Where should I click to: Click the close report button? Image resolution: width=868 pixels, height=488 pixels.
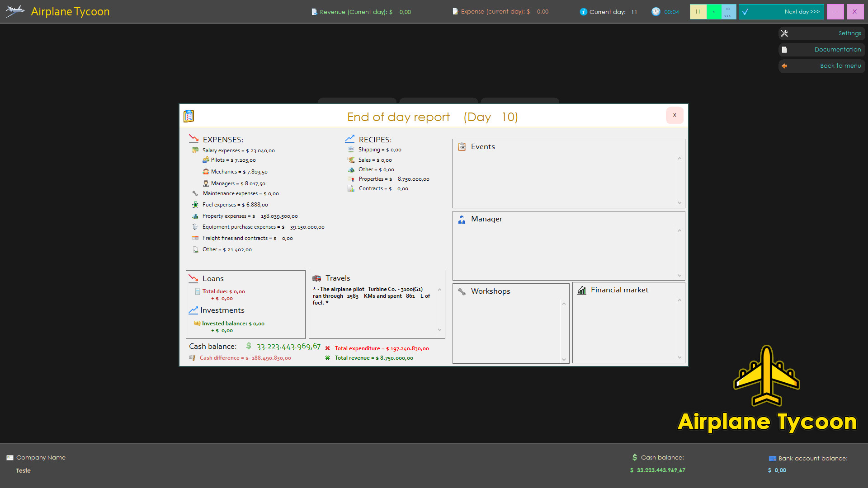pos(674,115)
